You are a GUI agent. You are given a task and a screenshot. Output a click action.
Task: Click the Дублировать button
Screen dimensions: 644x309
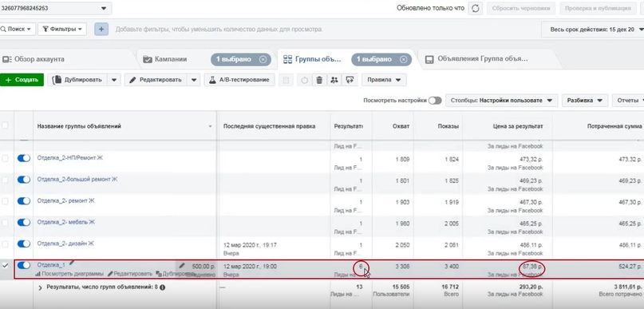[78, 80]
